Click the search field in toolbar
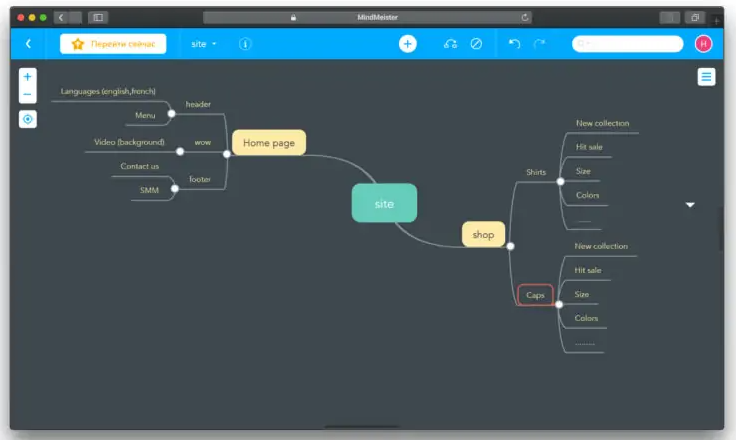This screenshot has width=736, height=440. tap(627, 44)
